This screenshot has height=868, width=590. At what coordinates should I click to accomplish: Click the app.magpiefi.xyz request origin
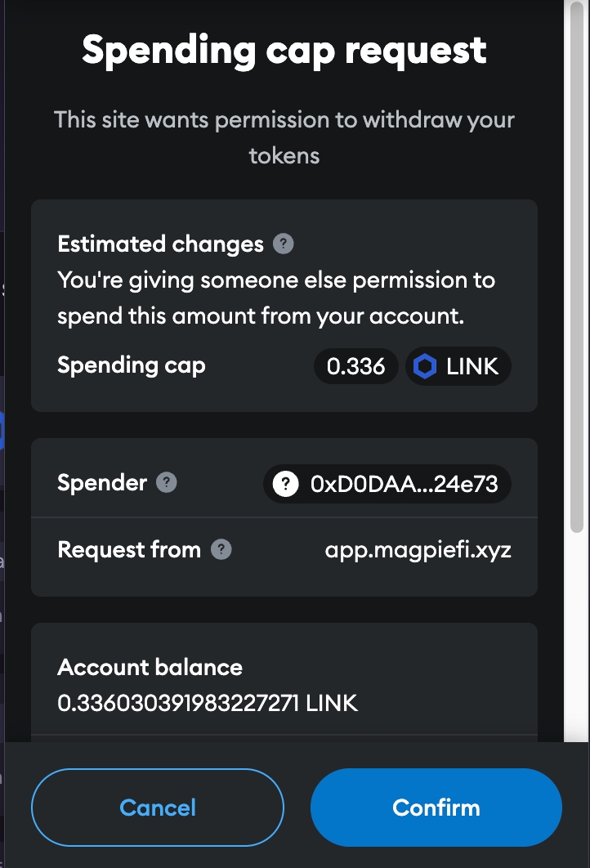(x=418, y=549)
